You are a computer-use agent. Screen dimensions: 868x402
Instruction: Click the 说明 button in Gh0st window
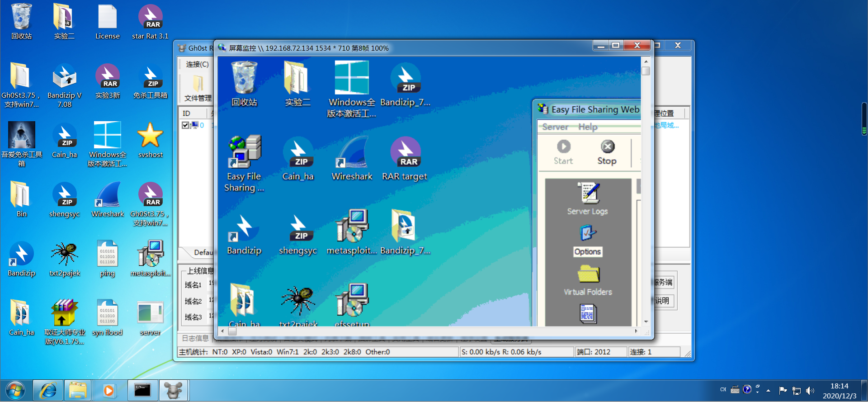[x=664, y=301]
